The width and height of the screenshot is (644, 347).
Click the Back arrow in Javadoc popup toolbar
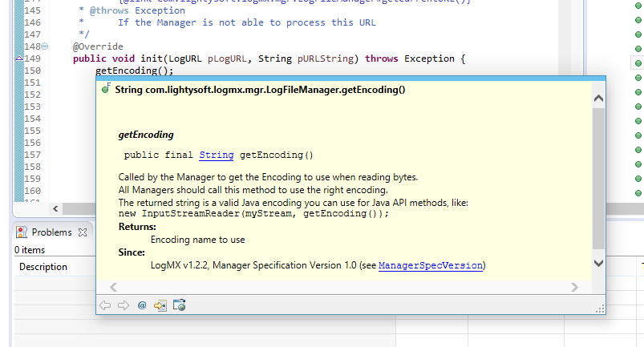[105, 305]
